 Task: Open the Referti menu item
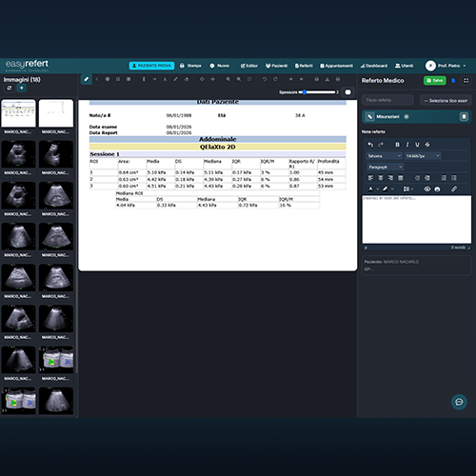(x=304, y=66)
